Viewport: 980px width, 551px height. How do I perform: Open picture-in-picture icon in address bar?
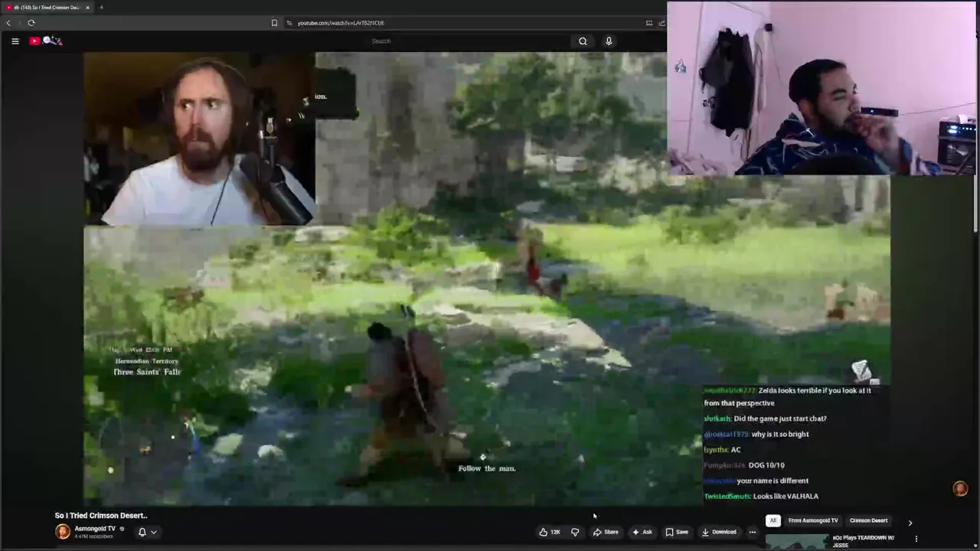[649, 23]
